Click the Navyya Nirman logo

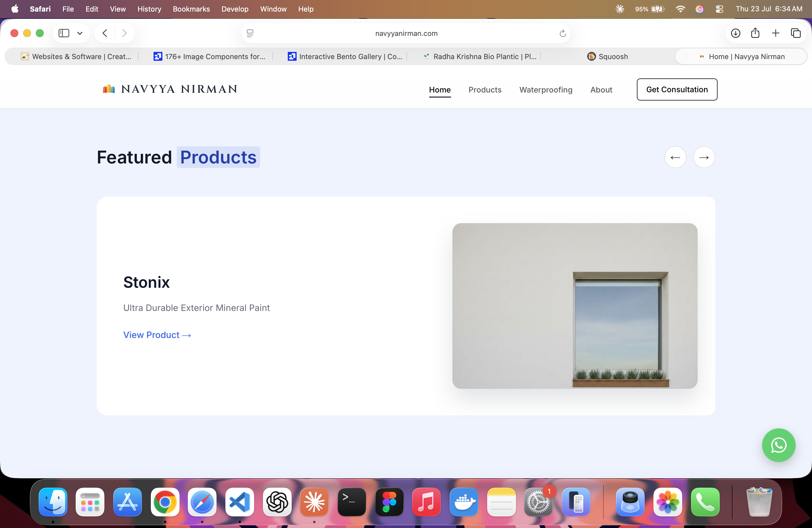[x=170, y=89]
